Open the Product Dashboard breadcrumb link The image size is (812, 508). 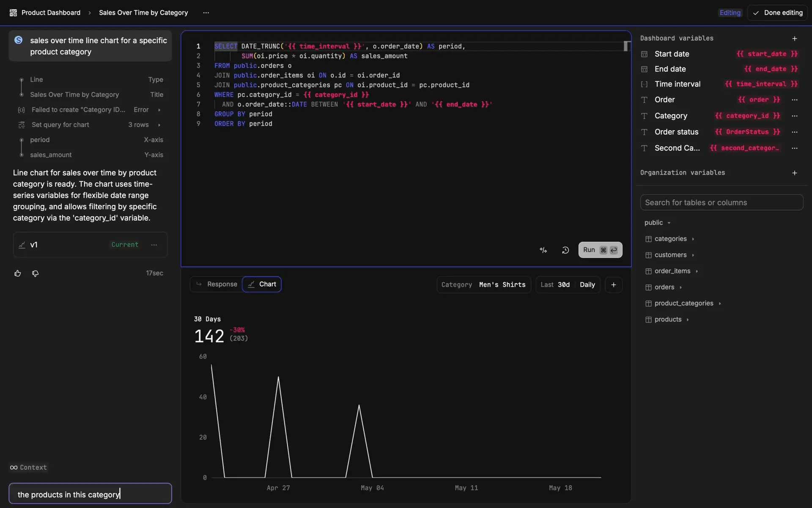[51, 13]
